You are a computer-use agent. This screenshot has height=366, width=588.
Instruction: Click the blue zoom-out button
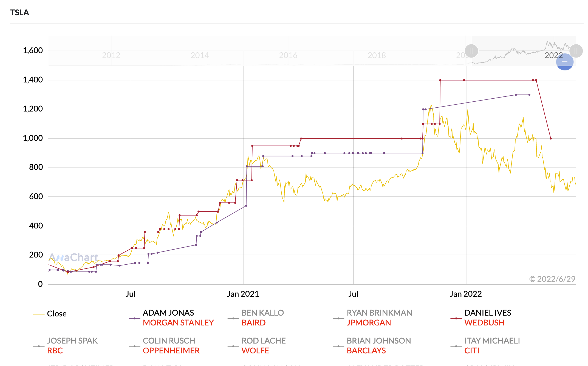pos(564,62)
